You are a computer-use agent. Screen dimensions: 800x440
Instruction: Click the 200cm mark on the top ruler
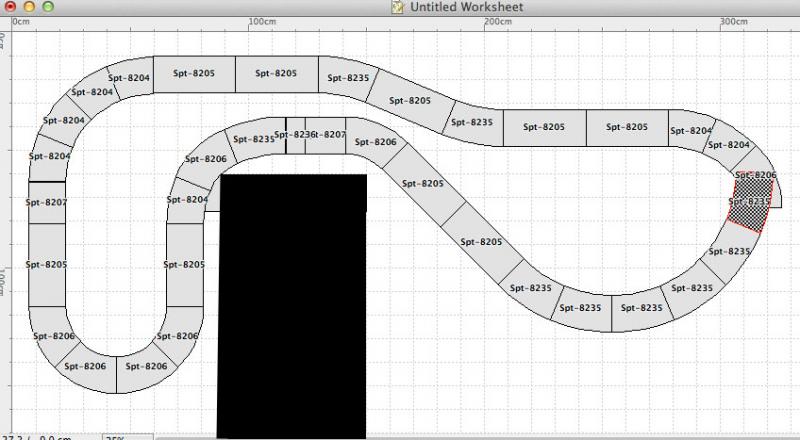tap(497, 21)
